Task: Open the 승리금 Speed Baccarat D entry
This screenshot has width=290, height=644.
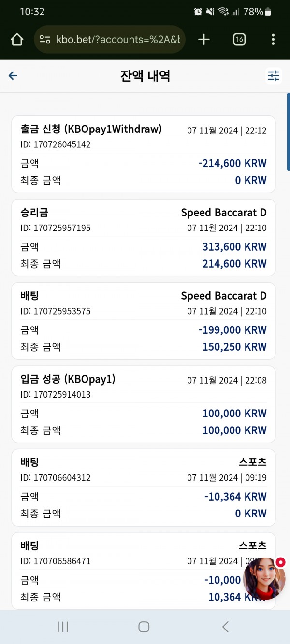Action: point(144,238)
